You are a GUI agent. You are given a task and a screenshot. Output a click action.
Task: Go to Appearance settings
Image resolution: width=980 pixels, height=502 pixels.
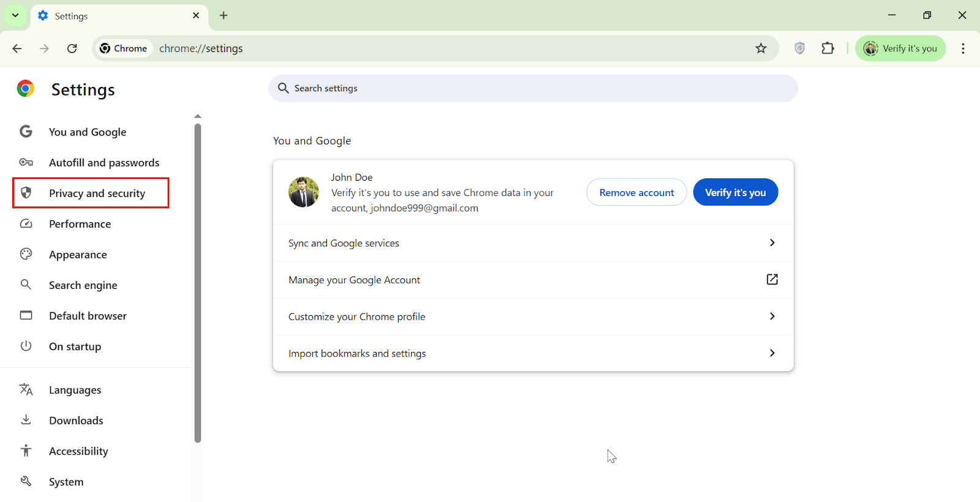(x=78, y=254)
